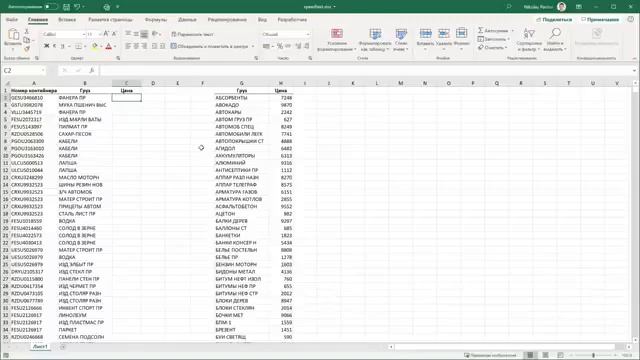Switch to the Данные ribbon tab
640x360 pixels.
tap(187, 20)
